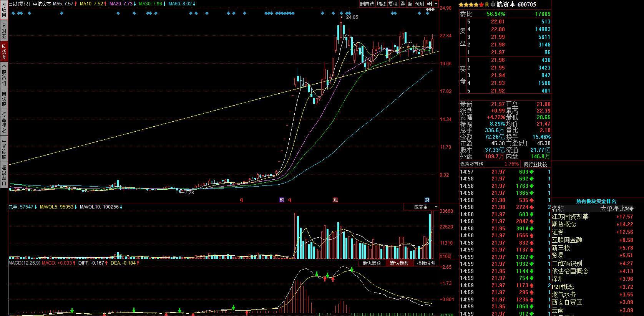Screen dimensions: 644x316
Task: Select the 默认参数 default parameters button
Action: 399,263
